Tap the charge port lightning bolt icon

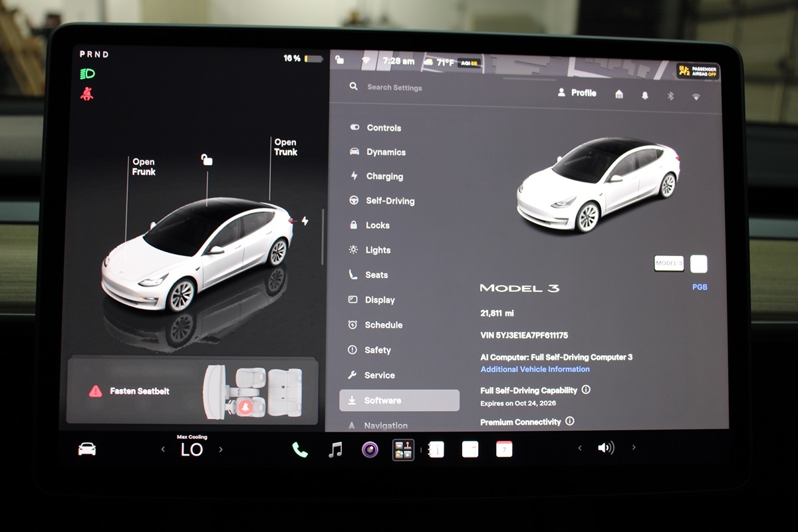[x=305, y=221]
